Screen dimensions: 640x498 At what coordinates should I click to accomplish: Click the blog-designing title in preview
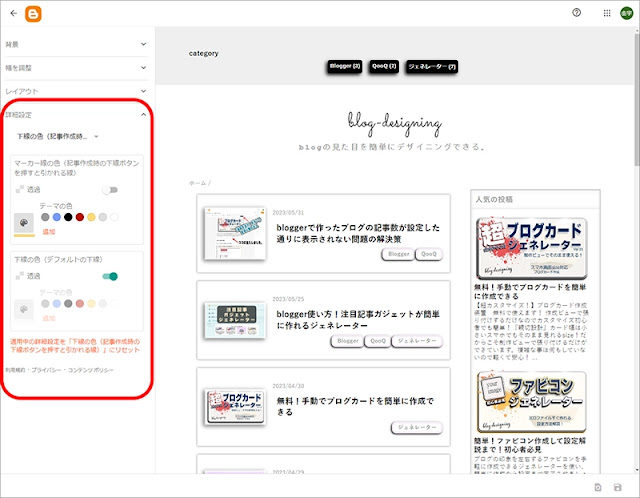(x=394, y=123)
